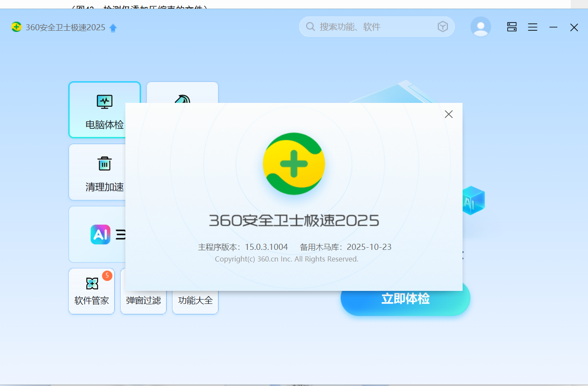The image size is (588, 386).
Task: Click the trash can icon on 清理加速
Action: (x=105, y=163)
